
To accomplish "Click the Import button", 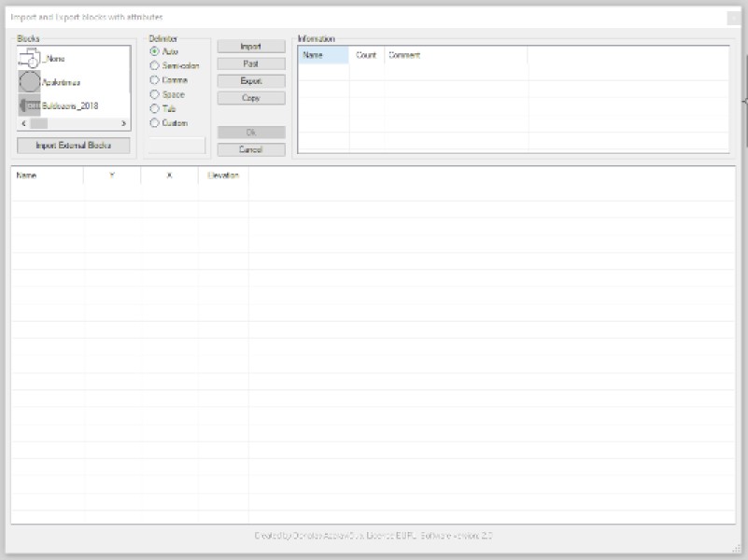I will (252, 45).
